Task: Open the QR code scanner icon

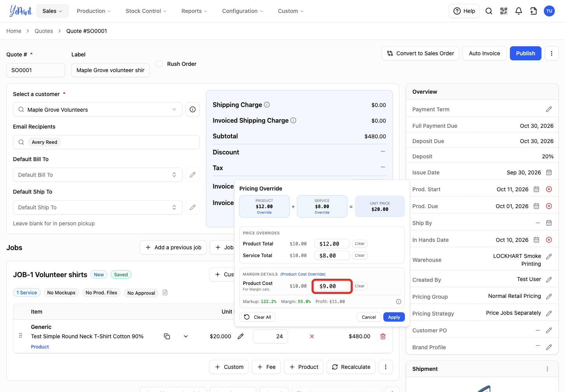Action: pos(504,11)
